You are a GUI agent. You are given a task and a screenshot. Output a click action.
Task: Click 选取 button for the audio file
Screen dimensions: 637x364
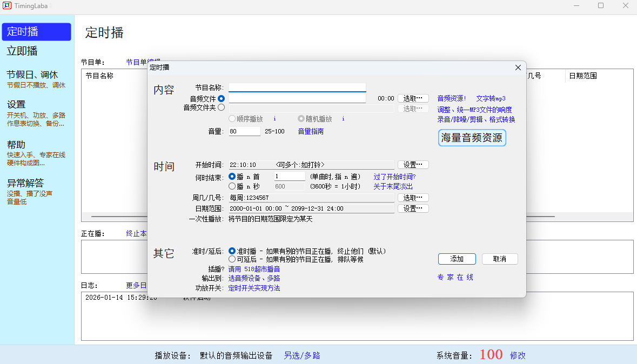pyautogui.click(x=413, y=98)
